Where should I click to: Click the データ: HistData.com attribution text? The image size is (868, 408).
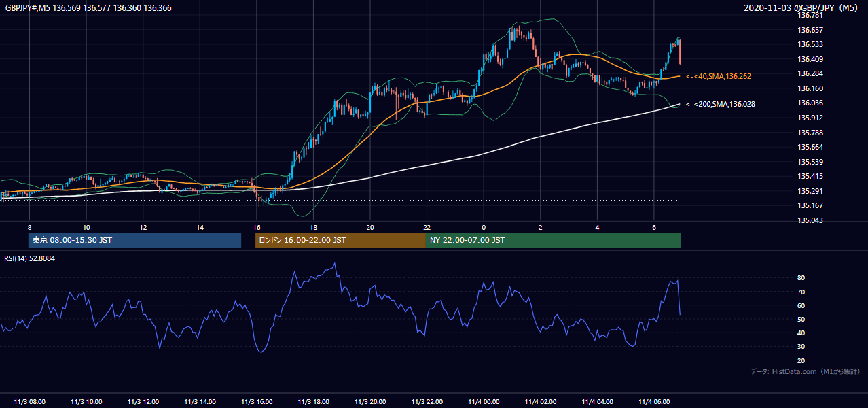806,371
